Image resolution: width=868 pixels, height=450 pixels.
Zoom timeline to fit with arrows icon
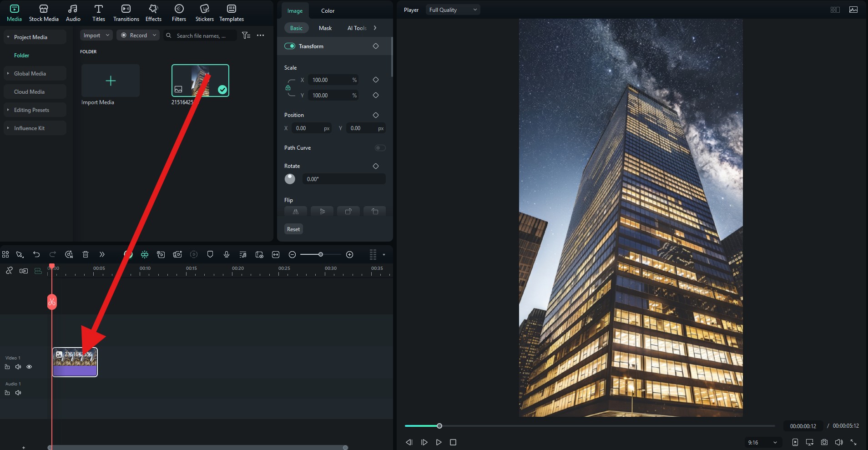coord(276,254)
